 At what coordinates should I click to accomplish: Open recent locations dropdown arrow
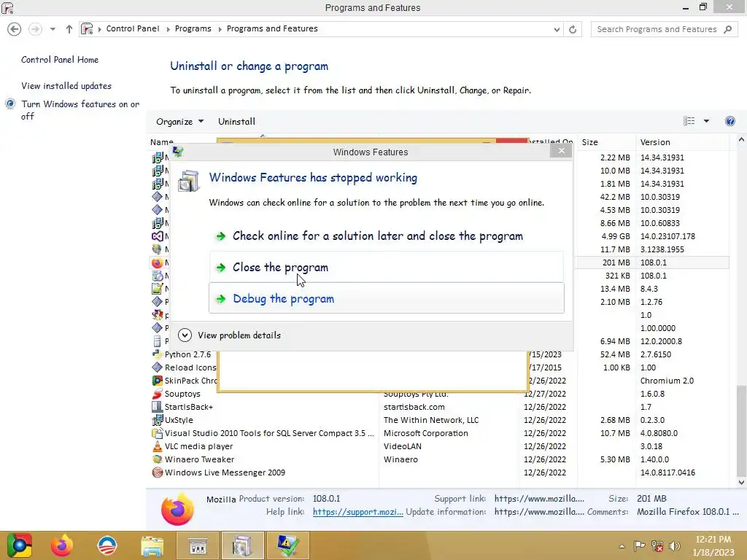pyautogui.click(x=53, y=29)
